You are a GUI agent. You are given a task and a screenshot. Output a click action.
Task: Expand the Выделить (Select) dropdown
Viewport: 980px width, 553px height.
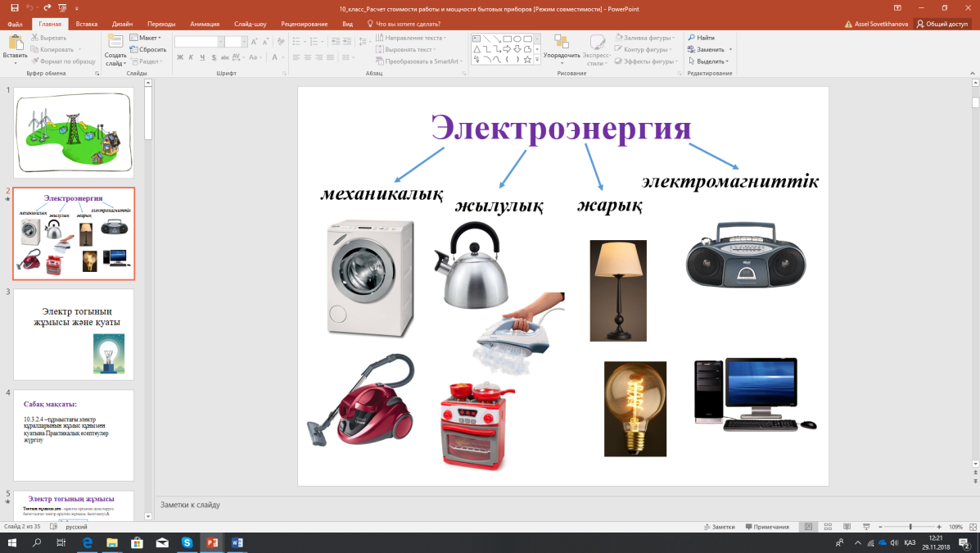click(710, 61)
